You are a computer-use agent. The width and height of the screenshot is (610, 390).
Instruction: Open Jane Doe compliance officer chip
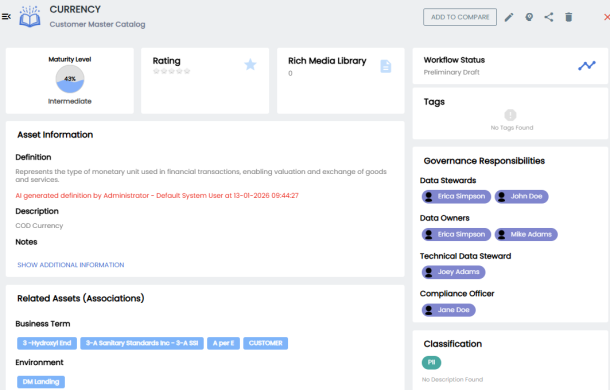click(449, 310)
